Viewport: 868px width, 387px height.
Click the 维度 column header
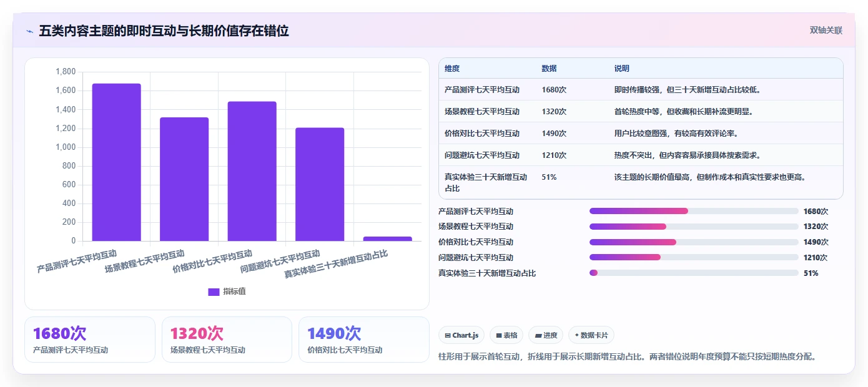(452, 69)
